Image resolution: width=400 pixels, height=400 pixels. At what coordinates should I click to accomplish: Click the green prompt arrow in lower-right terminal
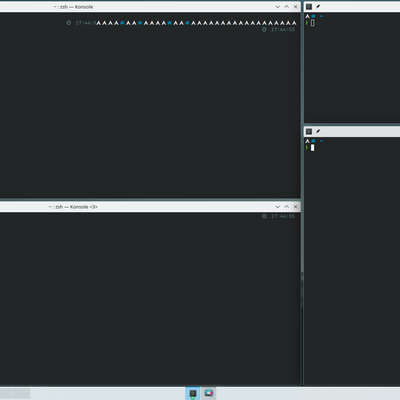(x=307, y=148)
